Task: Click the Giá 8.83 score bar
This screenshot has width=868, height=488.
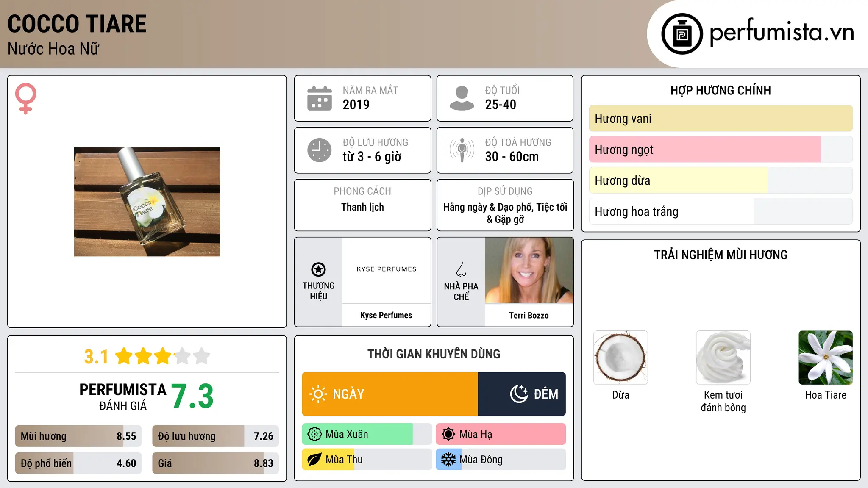Action: pyautogui.click(x=216, y=463)
